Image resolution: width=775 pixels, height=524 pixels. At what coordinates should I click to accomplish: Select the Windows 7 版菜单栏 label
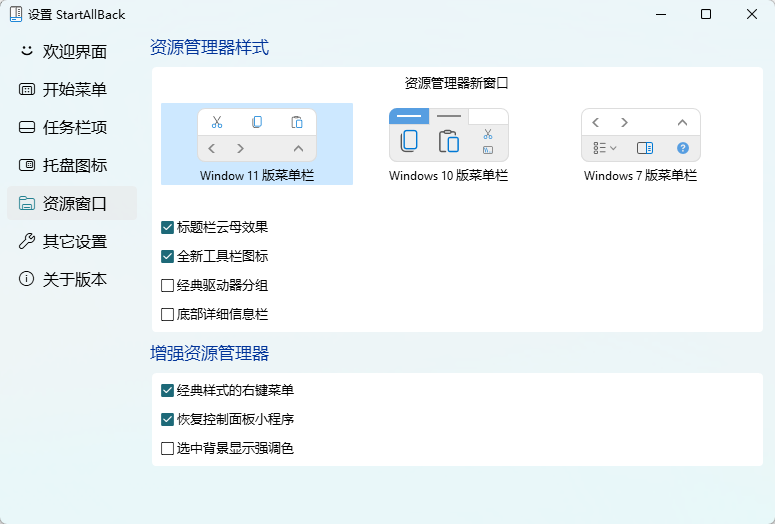point(640,175)
